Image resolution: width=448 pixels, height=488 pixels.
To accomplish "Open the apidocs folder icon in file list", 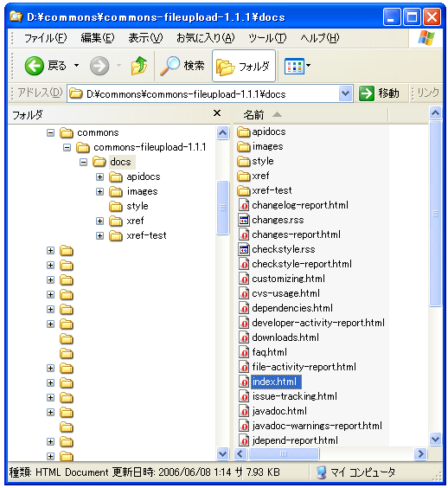I will pyautogui.click(x=243, y=132).
